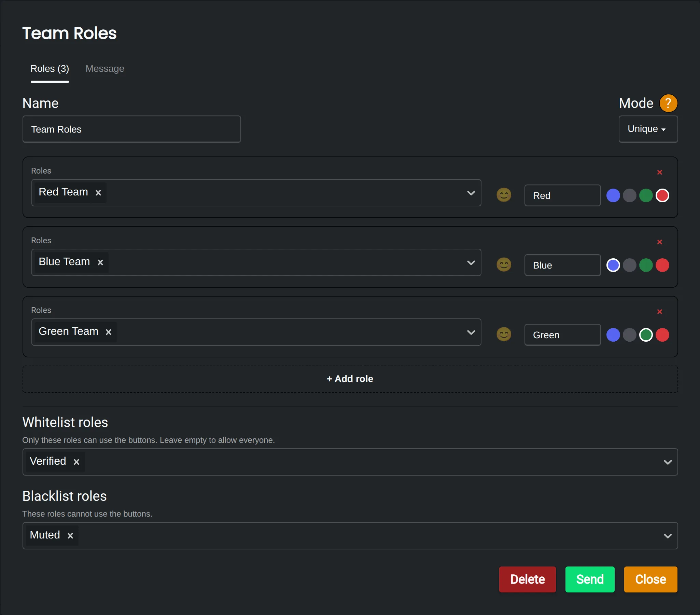Viewport: 700px width, 615px height.
Task: Pick emoji for the Green Team button
Action: (x=504, y=334)
